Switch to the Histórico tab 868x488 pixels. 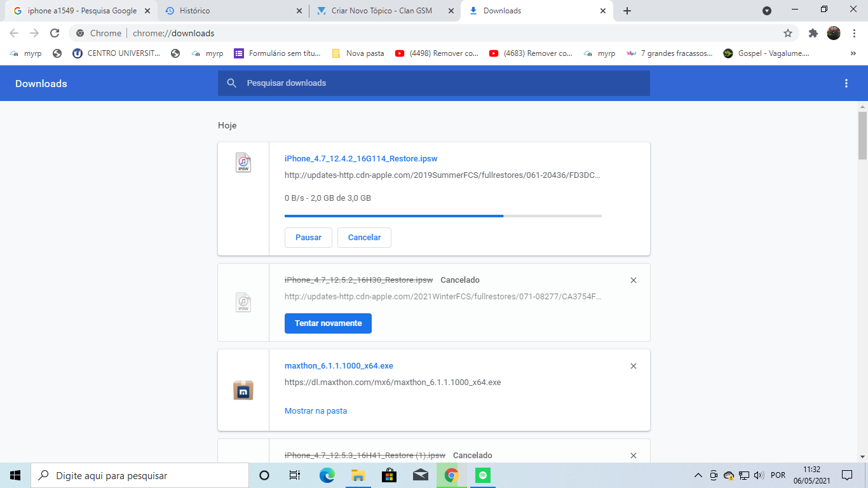tap(233, 11)
